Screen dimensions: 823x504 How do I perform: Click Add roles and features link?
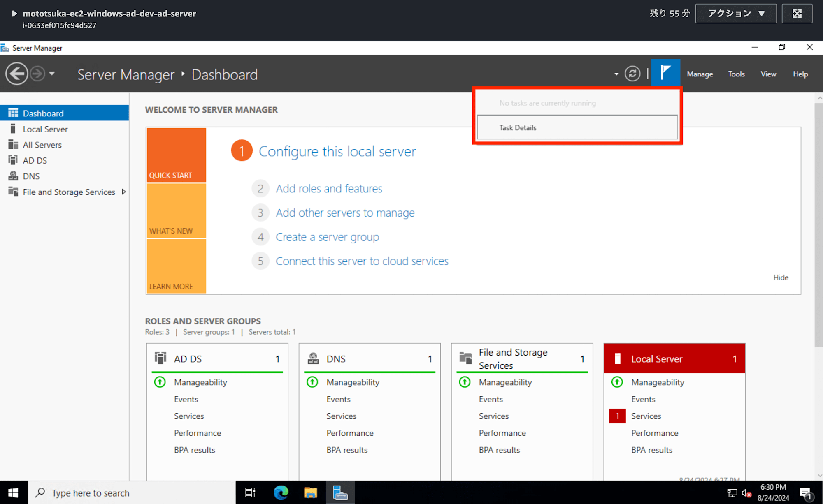pyautogui.click(x=329, y=188)
